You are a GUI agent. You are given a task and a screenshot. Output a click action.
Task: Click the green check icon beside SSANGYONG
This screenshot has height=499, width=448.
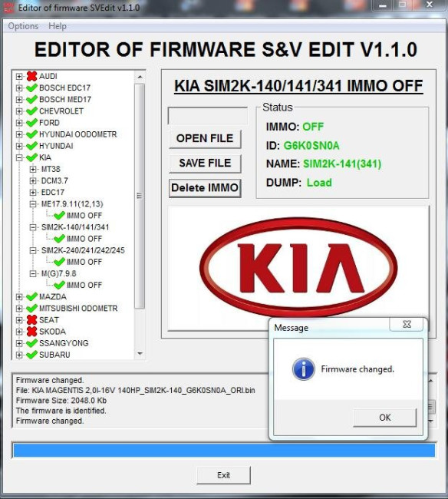click(x=31, y=343)
